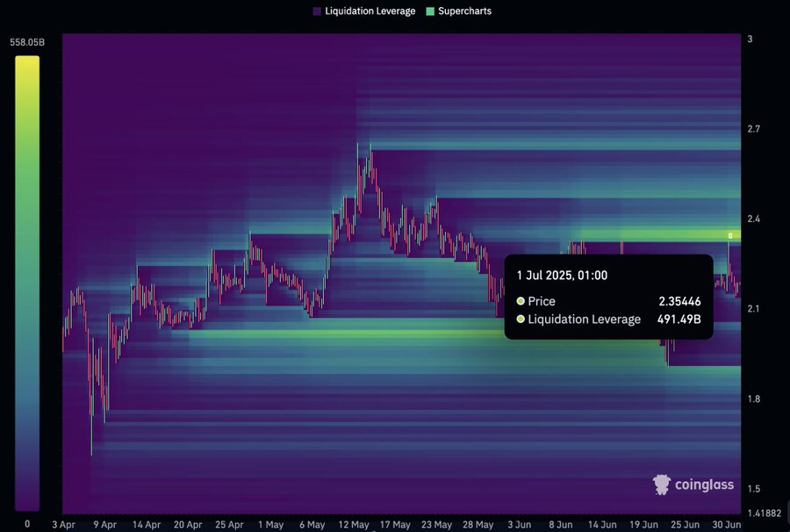Click the 1.5 price axis label
The height and width of the screenshot is (532, 790).
(753, 489)
